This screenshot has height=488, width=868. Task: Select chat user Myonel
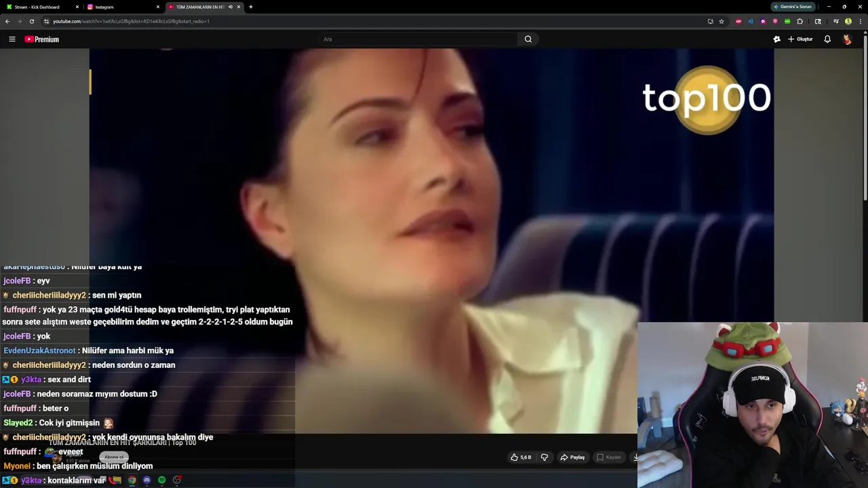pyautogui.click(x=17, y=466)
